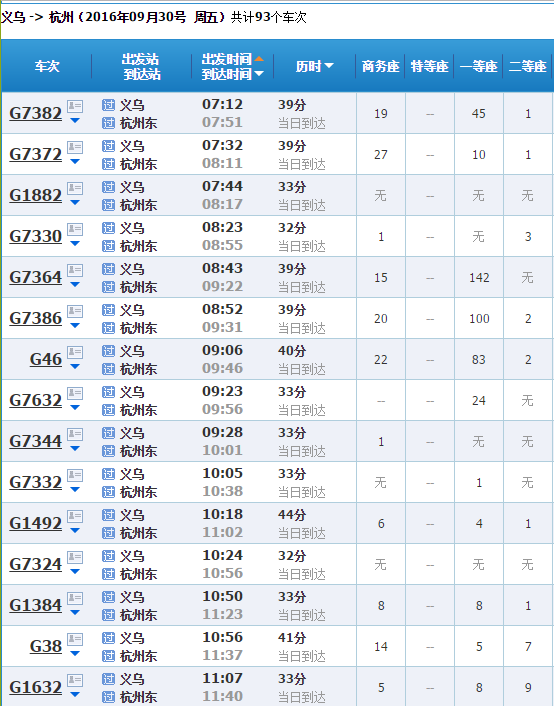This screenshot has height=706, width=554.
Task: Click the 过 icon beside 义乌 in G7372 row
Action: [x=108, y=146]
